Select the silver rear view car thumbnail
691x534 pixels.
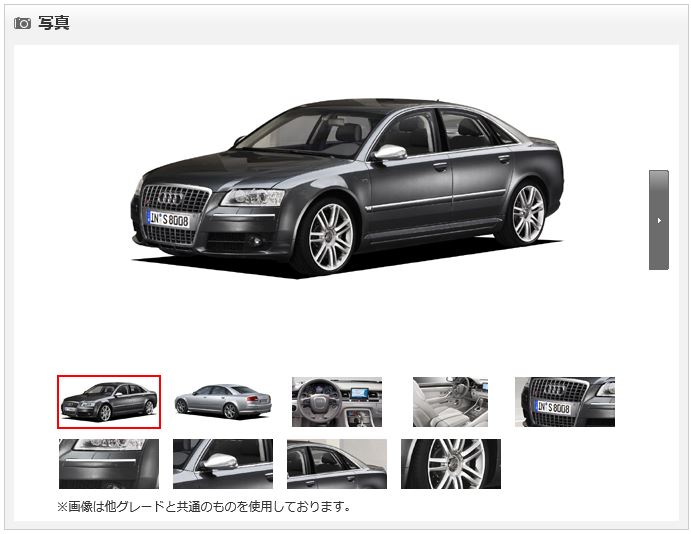pos(223,402)
